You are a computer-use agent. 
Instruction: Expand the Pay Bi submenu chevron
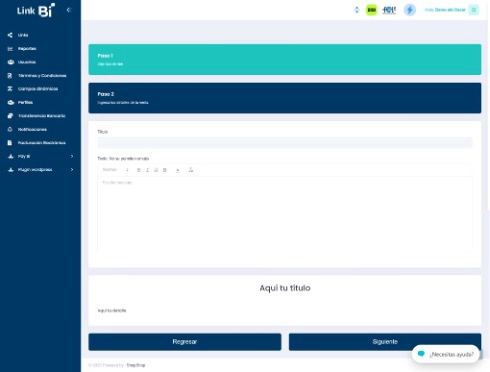coord(72,156)
